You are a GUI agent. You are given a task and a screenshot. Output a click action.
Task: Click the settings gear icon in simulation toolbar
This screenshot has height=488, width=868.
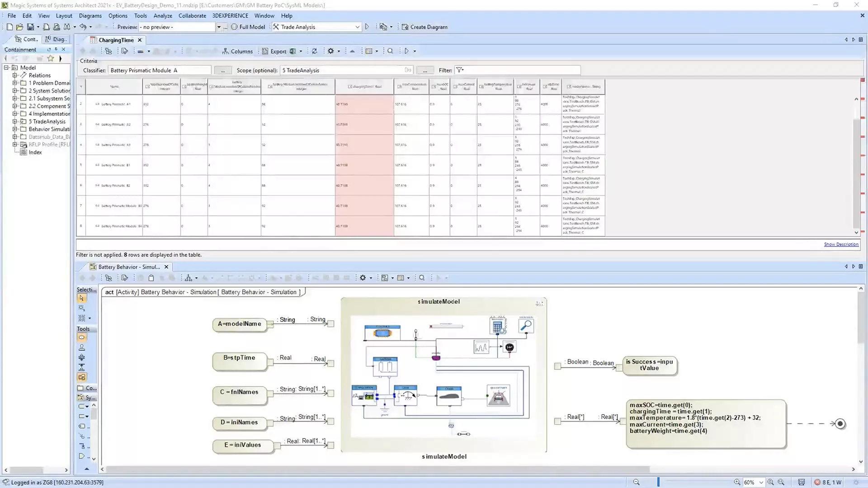pyautogui.click(x=363, y=278)
